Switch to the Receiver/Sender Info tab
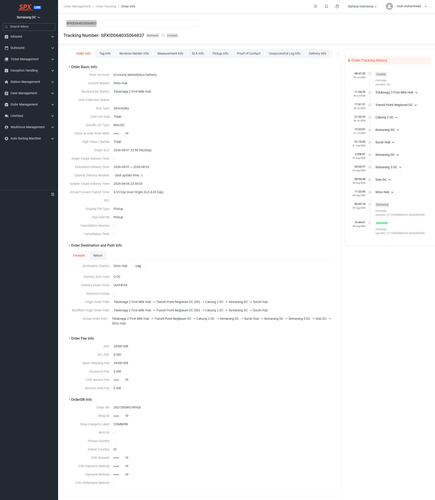 pos(134,53)
